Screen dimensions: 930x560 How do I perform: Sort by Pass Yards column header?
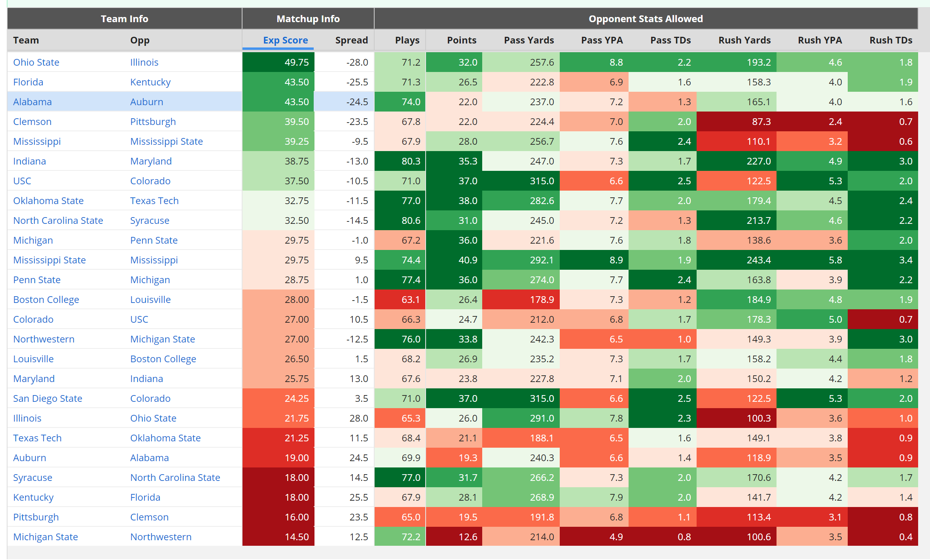[528, 40]
